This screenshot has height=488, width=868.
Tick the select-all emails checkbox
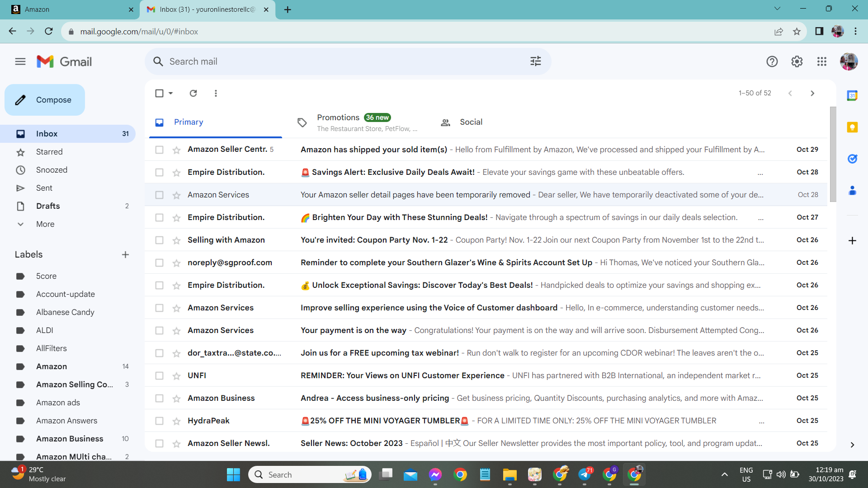[x=159, y=93]
